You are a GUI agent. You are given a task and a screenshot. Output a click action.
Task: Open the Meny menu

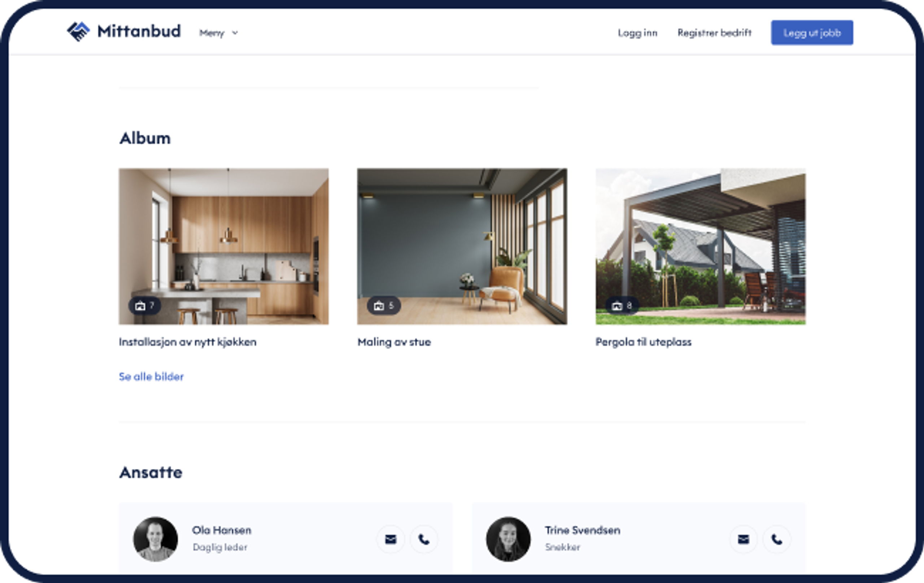pos(212,33)
